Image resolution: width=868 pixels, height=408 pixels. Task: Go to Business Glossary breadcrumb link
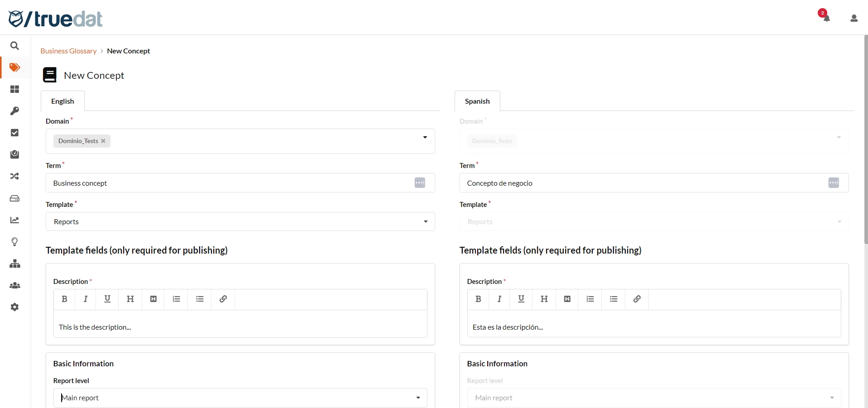(x=68, y=51)
